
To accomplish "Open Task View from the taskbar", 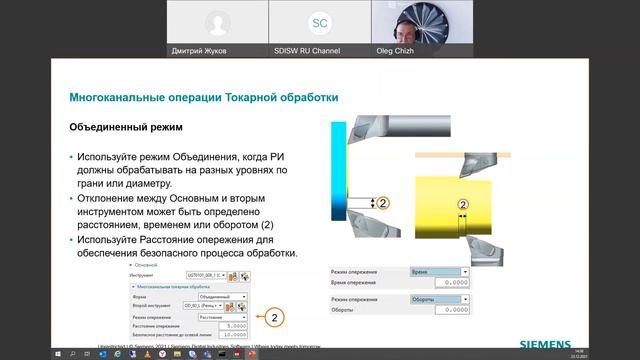I will (87, 354).
